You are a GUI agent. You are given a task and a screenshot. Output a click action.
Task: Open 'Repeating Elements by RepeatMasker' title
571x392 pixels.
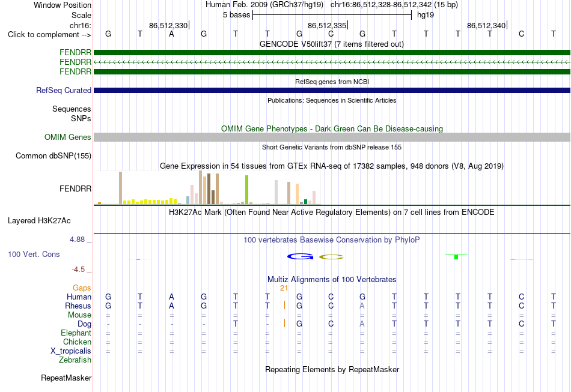coord(332,370)
